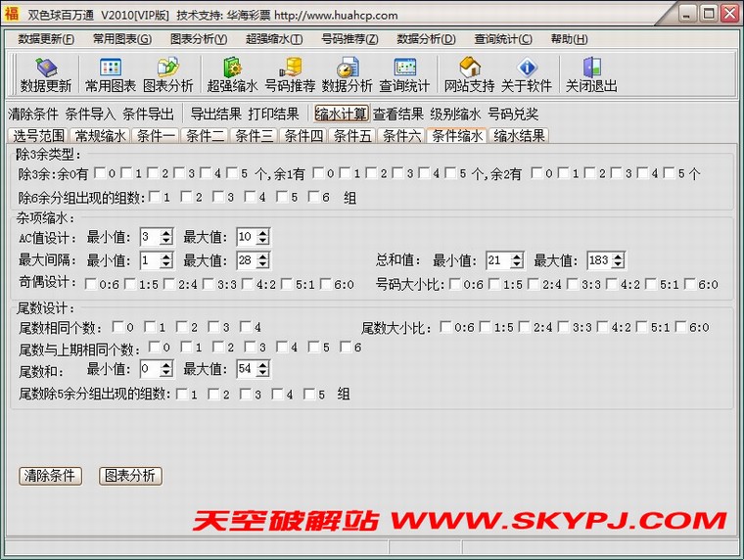Viewport: 744px width, 560px height.
Task: Increase the 尾数和 最大值 spinner
Action: coord(263,365)
